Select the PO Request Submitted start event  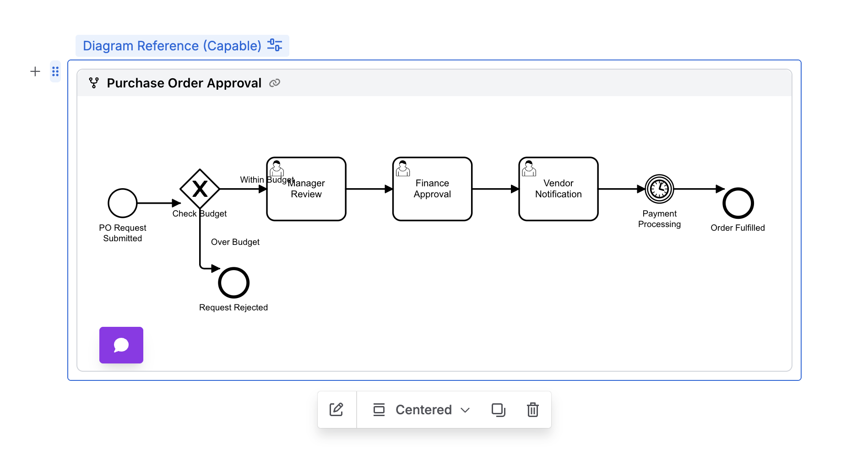123,203
